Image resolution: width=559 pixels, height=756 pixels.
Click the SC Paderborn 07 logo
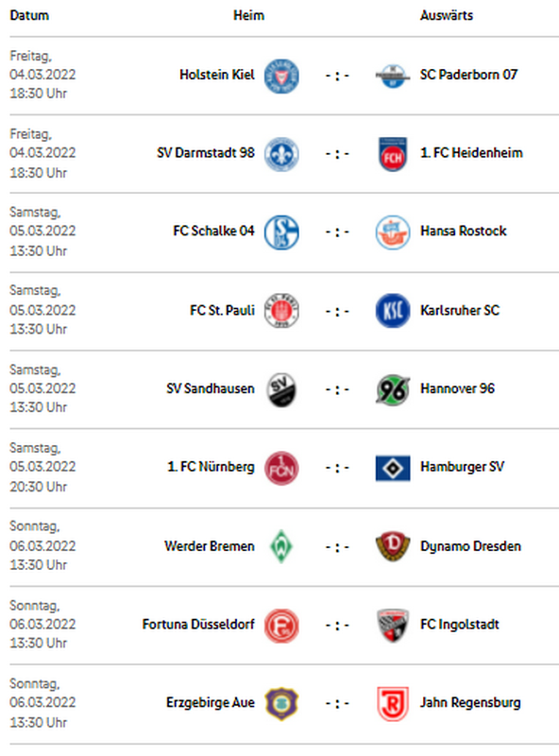click(x=393, y=76)
